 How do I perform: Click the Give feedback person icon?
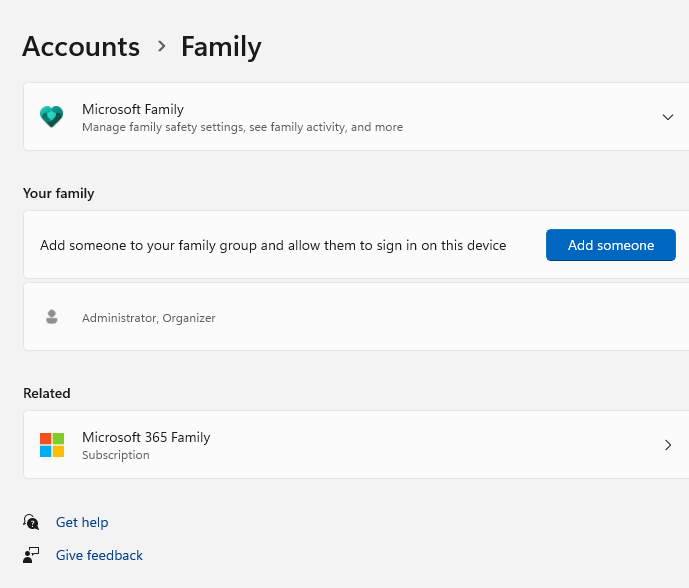tap(32, 555)
